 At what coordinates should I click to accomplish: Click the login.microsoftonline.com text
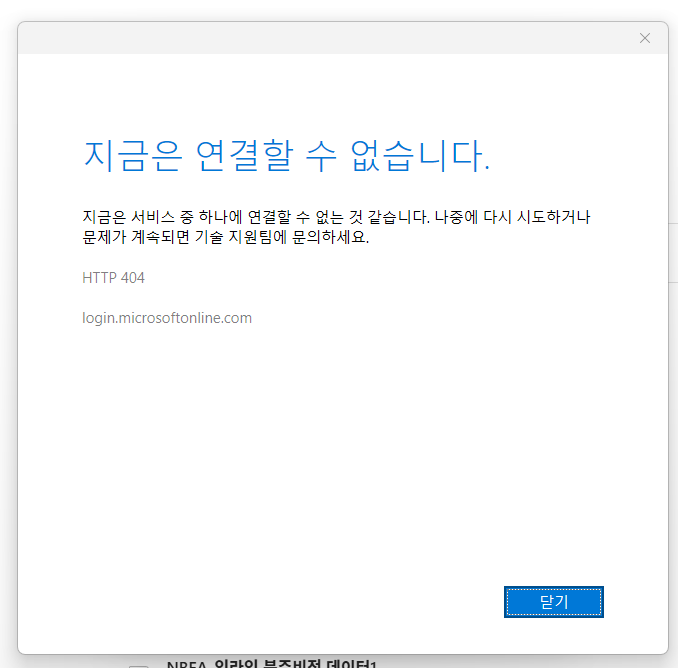pyautogui.click(x=167, y=318)
